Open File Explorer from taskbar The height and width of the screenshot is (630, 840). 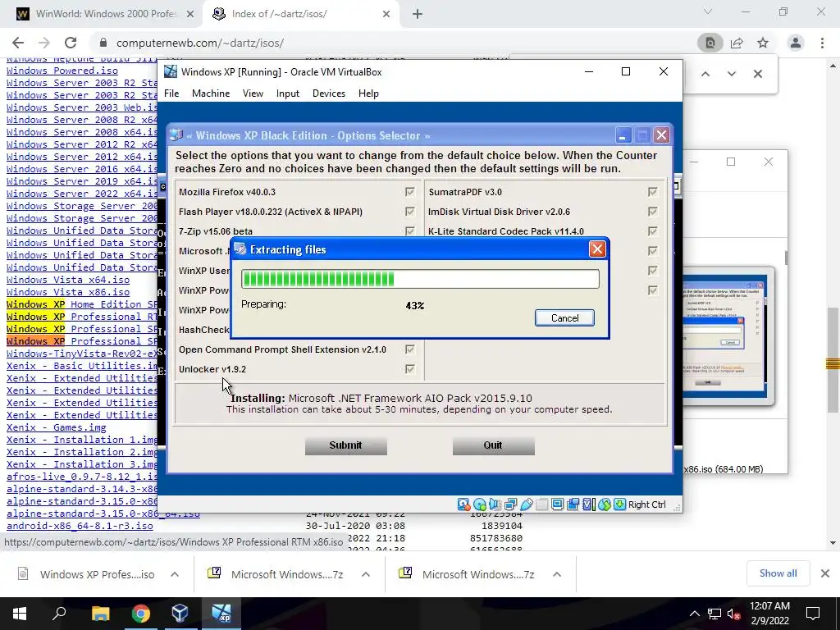click(100, 614)
